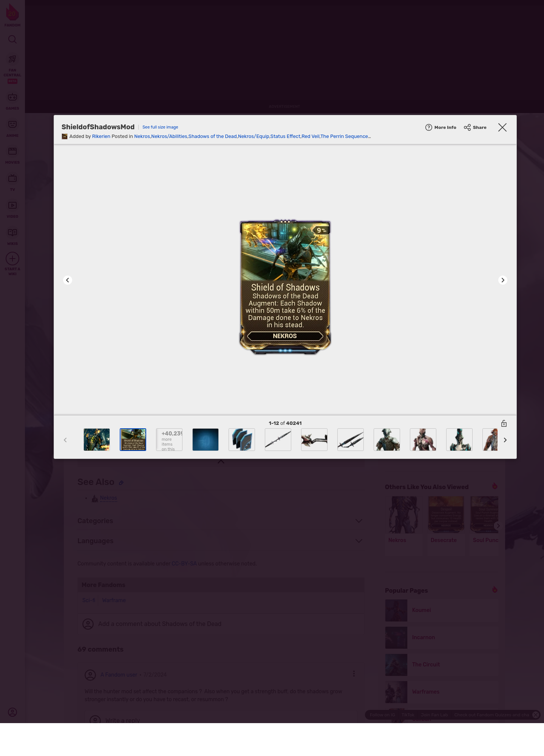Image resolution: width=544 pixels, height=756 pixels.
Task: Advance the Others Also Viewed carousel
Action: [498, 525]
